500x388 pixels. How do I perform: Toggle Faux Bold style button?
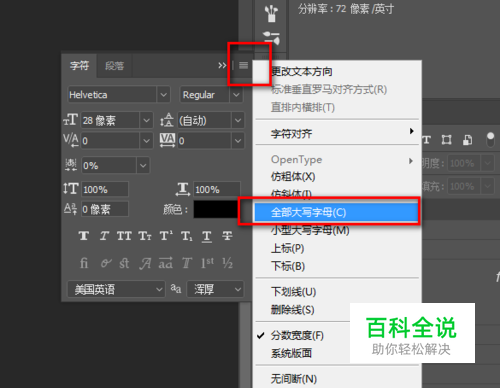click(84, 236)
